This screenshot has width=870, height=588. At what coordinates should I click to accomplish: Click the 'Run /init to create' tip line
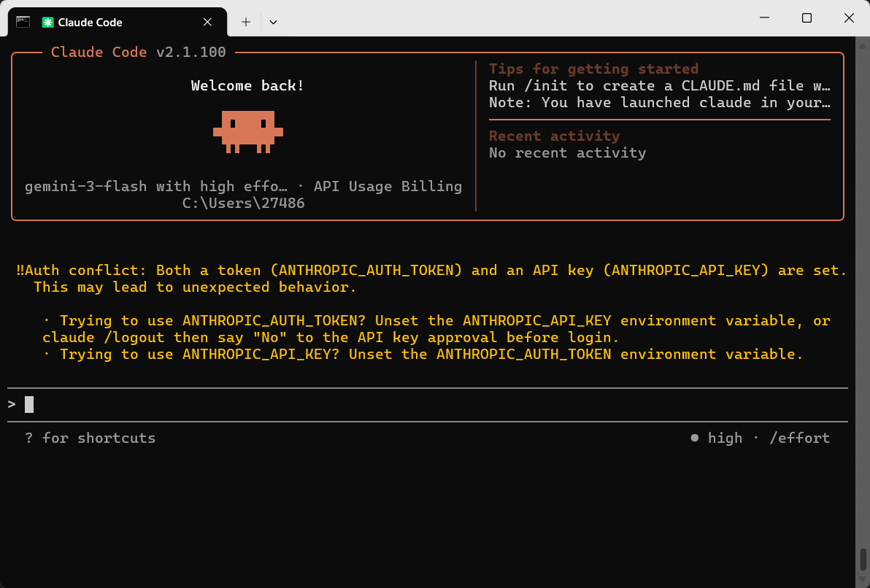660,85
